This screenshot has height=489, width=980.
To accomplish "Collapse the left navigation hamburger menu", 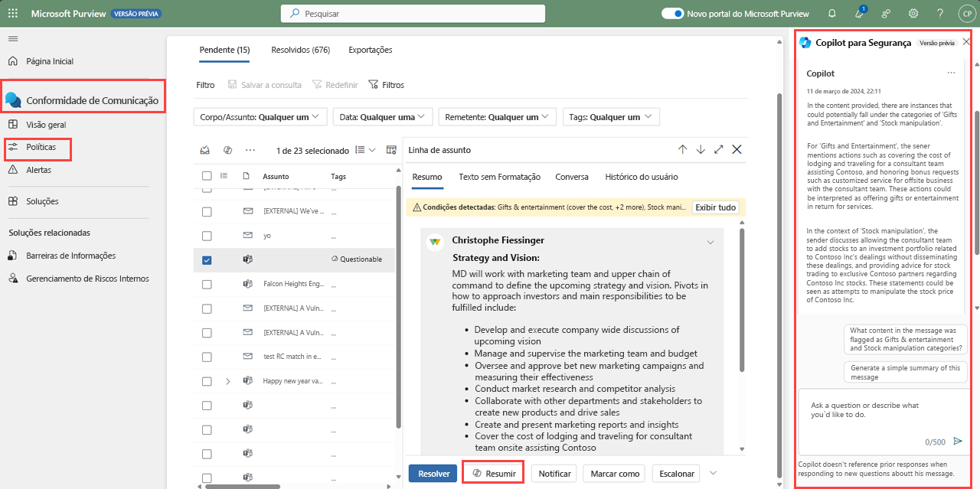I will [x=13, y=38].
